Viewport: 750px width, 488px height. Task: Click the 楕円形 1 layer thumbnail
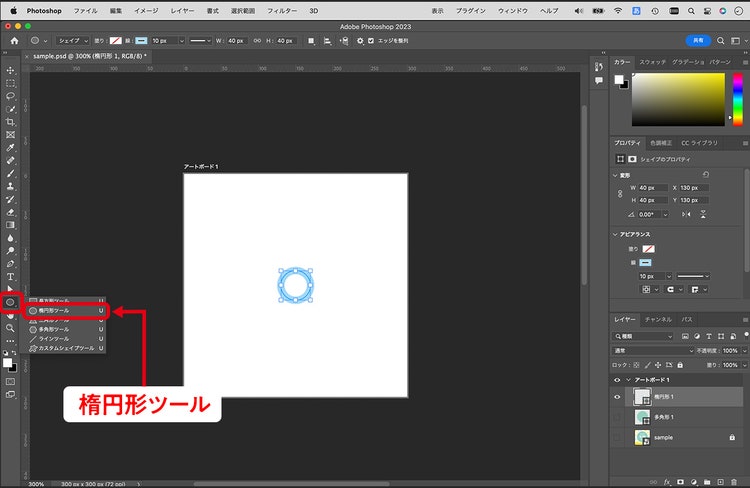click(x=642, y=397)
